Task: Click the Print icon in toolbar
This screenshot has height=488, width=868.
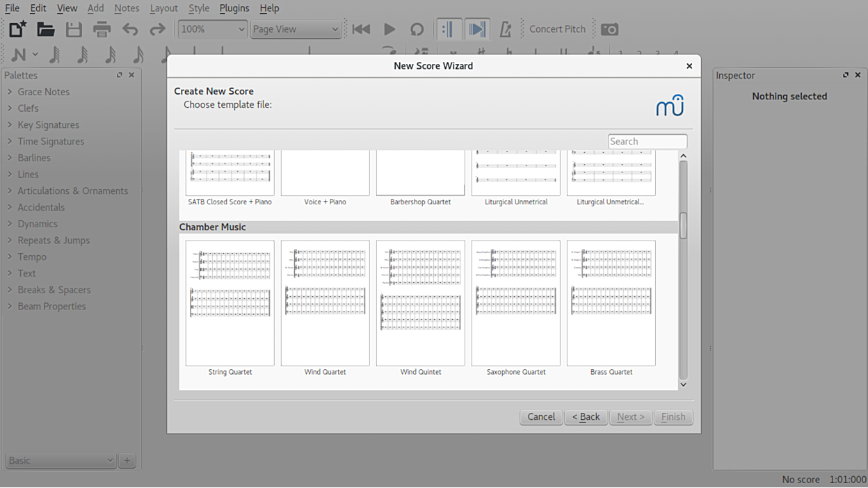Action: (x=102, y=29)
